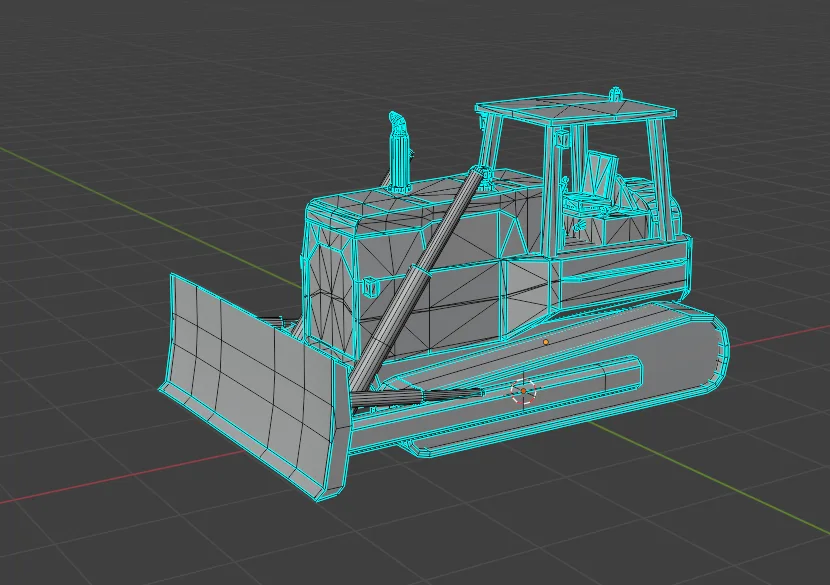
Task: Select the headlight on the engine side
Action: pyautogui.click(x=371, y=287)
